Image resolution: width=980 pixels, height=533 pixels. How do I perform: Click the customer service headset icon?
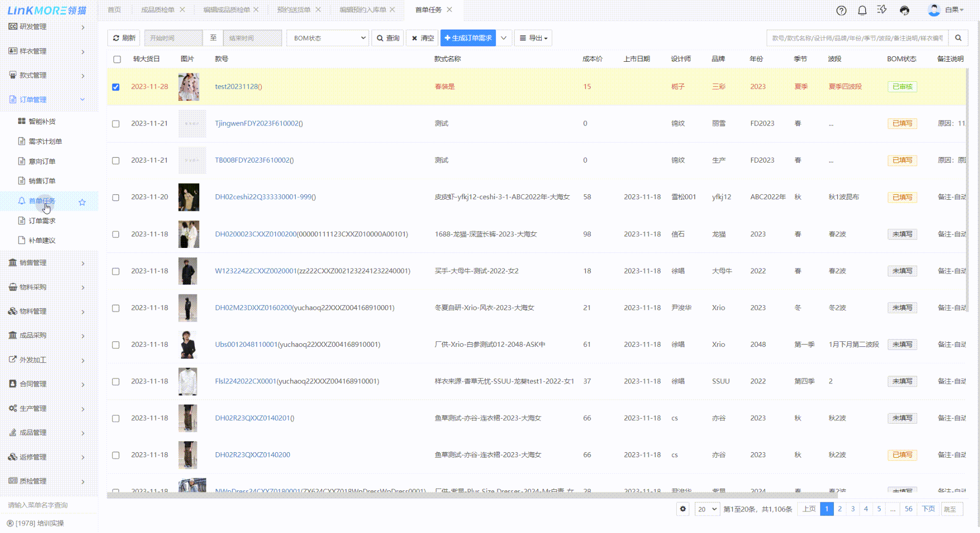[905, 11]
